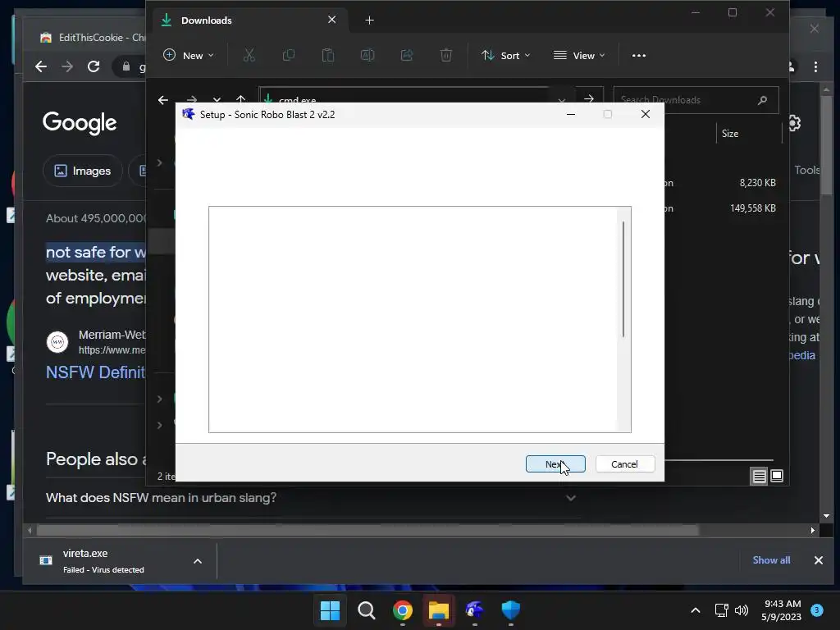This screenshot has width=840, height=630.
Task: Click Show all downloads
Action: [771, 559]
